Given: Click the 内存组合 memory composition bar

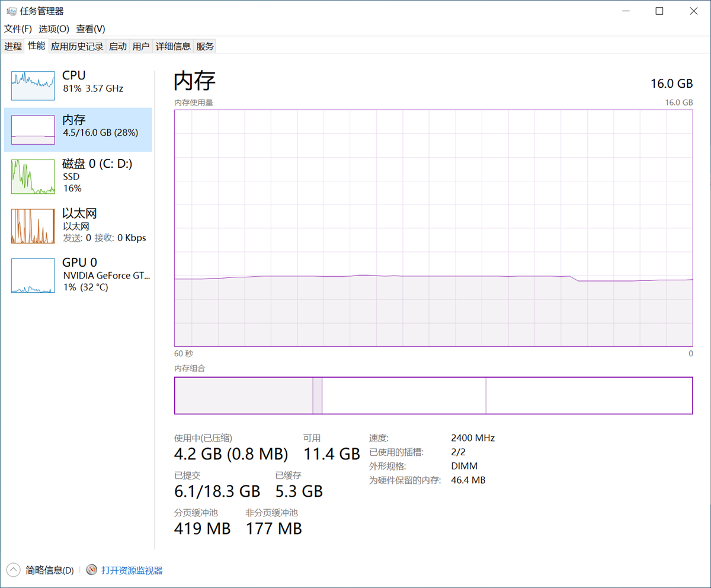Looking at the screenshot, I should pos(433,395).
